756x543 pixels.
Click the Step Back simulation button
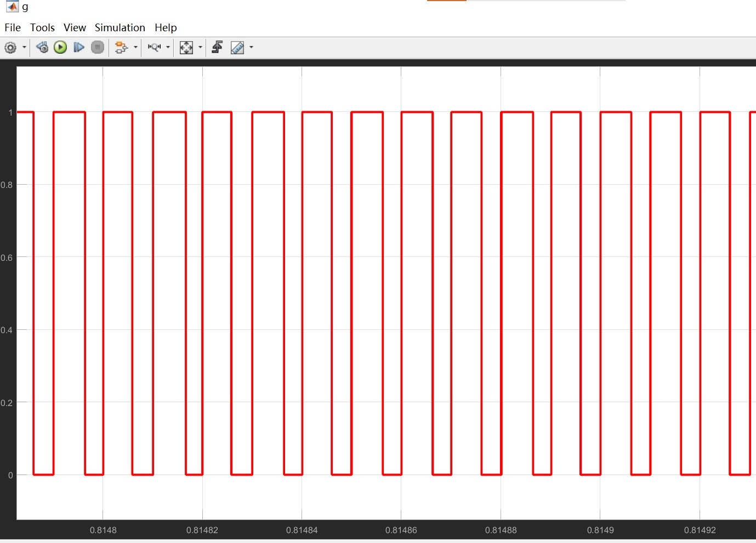pyautogui.click(x=42, y=48)
